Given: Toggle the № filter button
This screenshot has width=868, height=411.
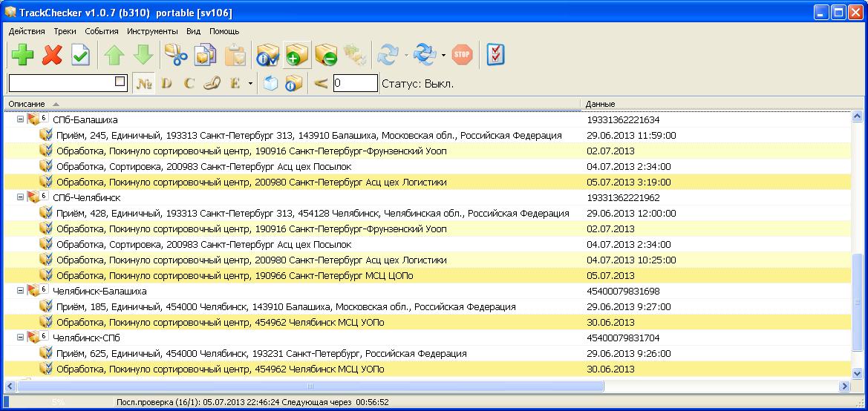Looking at the screenshot, I should click(x=144, y=83).
